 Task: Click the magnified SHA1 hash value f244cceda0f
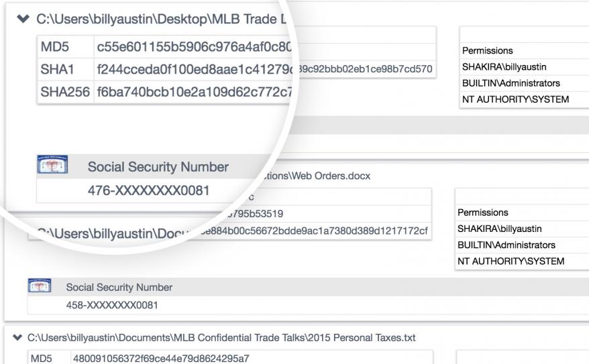[193, 68]
